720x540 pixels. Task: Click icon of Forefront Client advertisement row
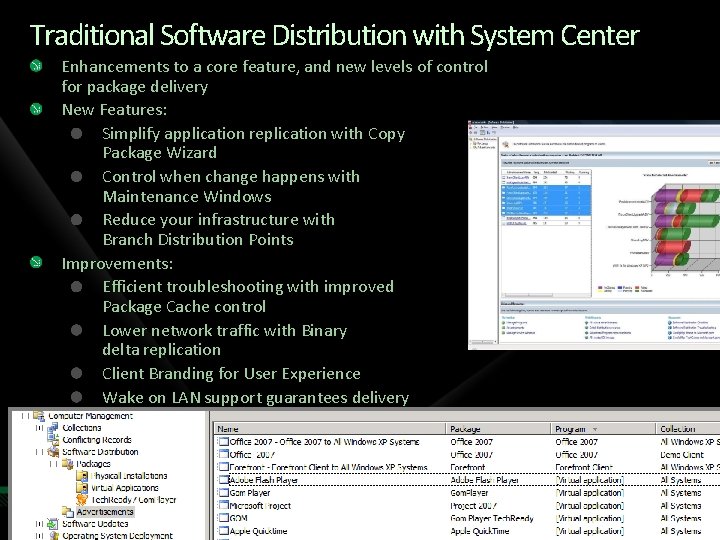tap(223, 467)
